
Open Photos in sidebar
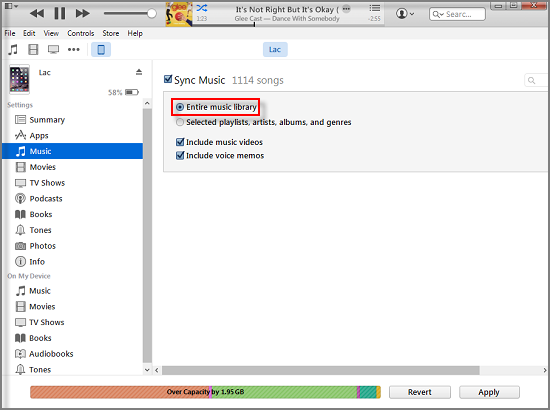pos(72,246)
